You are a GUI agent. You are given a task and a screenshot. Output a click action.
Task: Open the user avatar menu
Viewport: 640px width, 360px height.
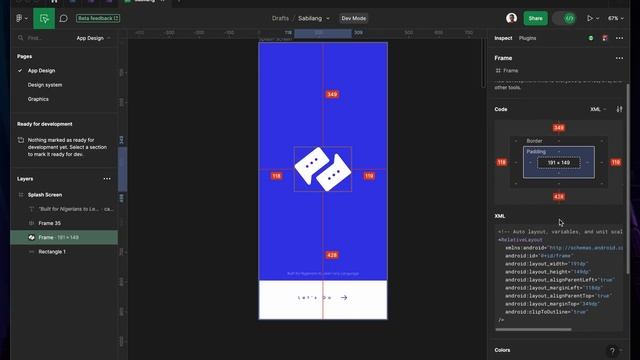tap(511, 18)
